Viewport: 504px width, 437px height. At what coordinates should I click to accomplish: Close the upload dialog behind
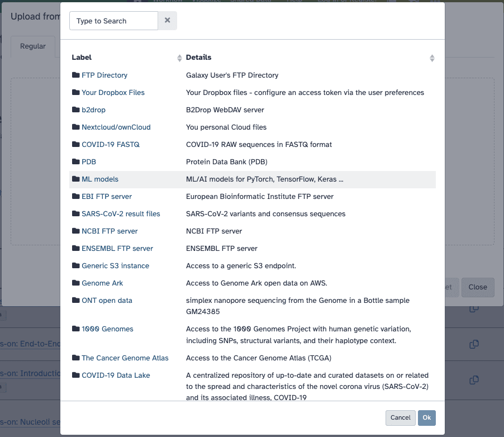[x=478, y=287]
